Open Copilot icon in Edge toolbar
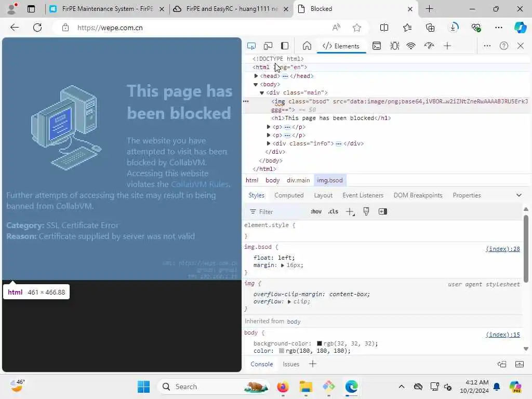532x399 pixels. pyautogui.click(x=520, y=28)
